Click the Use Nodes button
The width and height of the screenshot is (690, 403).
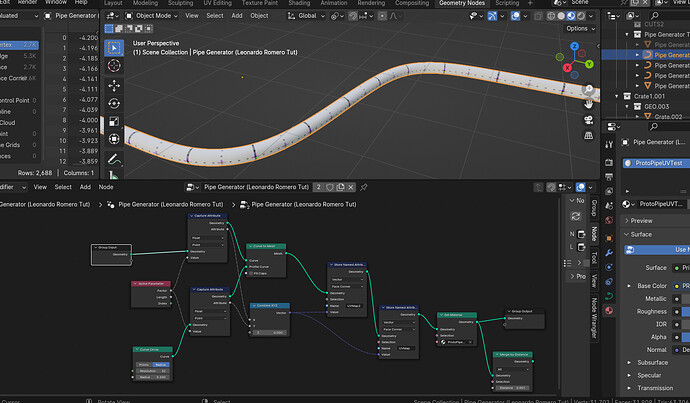(x=657, y=249)
